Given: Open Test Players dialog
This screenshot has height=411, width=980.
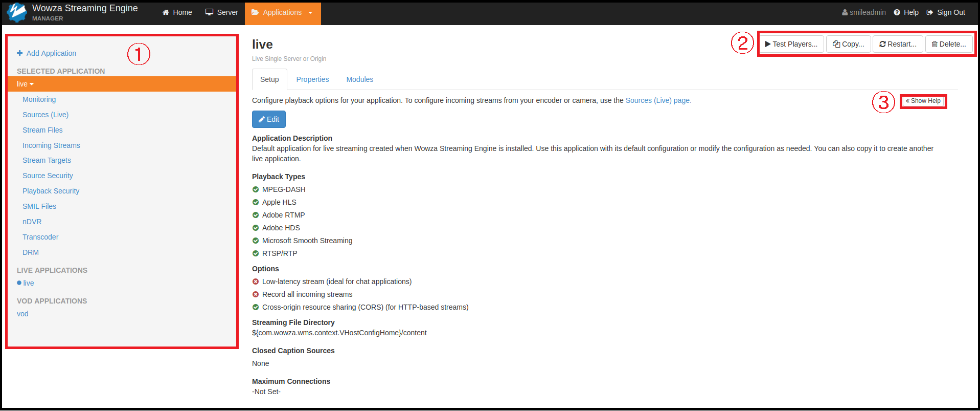Looking at the screenshot, I should tap(791, 44).
